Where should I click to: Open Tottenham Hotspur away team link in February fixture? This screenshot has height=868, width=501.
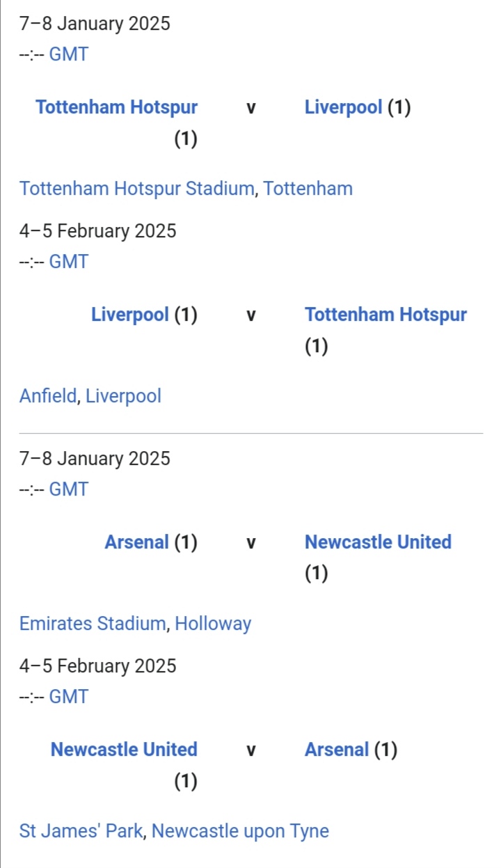(x=385, y=315)
